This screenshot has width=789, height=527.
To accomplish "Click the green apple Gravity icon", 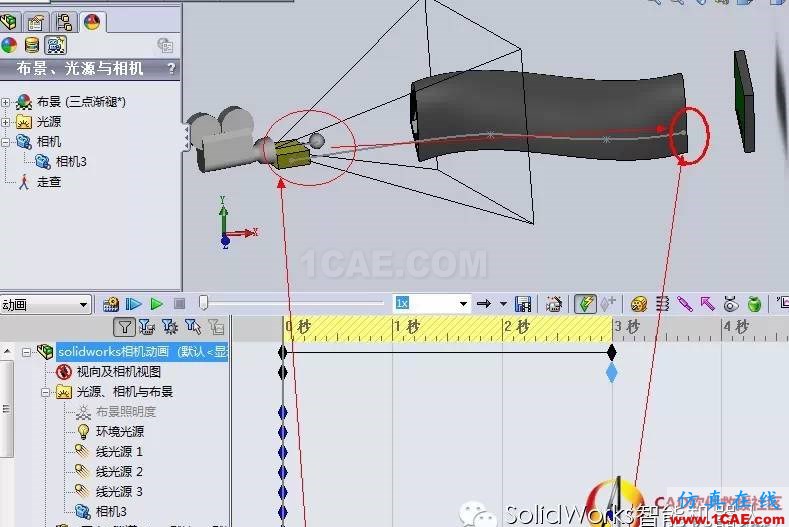I will [754, 304].
